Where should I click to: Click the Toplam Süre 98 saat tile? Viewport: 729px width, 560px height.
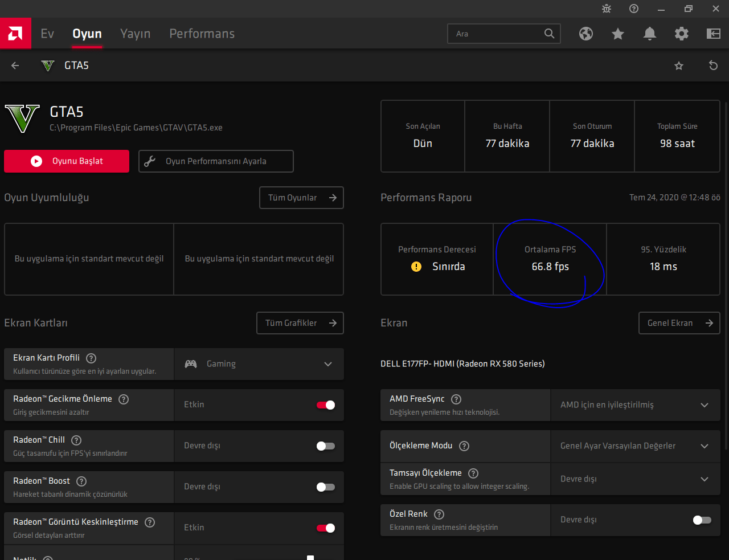pyautogui.click(x=677, y=136)
